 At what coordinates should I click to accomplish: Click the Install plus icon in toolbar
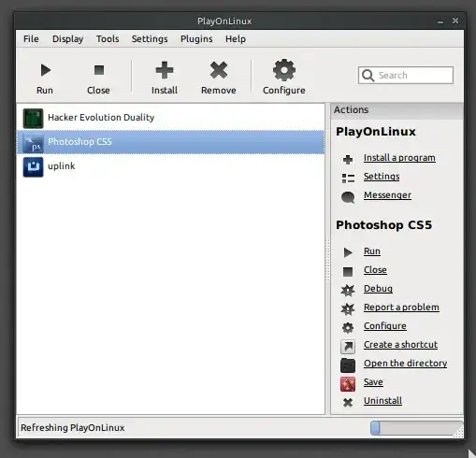[165, 70]
